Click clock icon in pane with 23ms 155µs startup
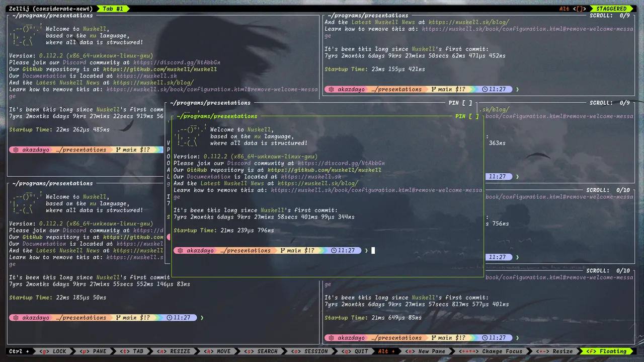 coord(485,89)
